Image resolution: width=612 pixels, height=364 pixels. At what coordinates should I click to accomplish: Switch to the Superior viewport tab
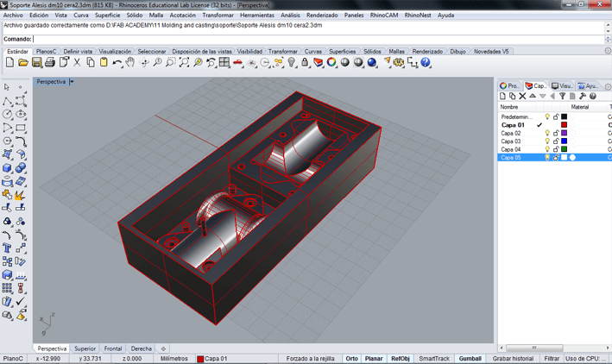pyautogui.click(x=85, y=348)
